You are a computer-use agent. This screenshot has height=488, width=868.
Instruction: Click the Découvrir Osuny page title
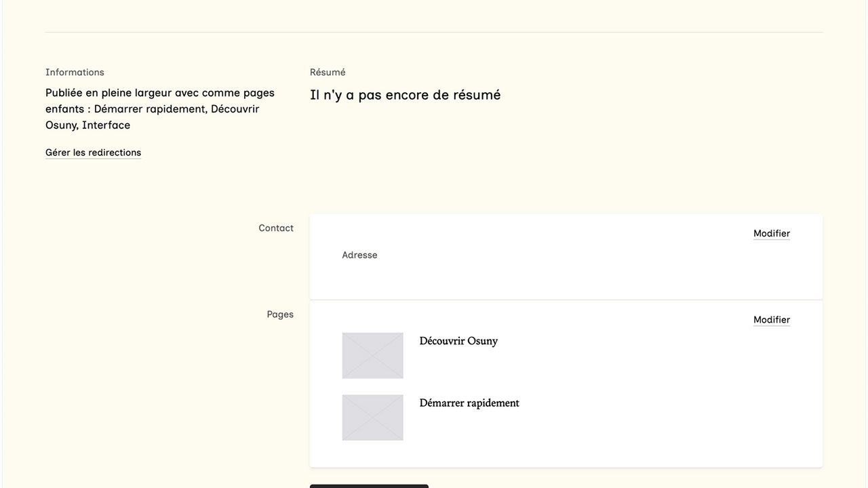pos(458,341)
